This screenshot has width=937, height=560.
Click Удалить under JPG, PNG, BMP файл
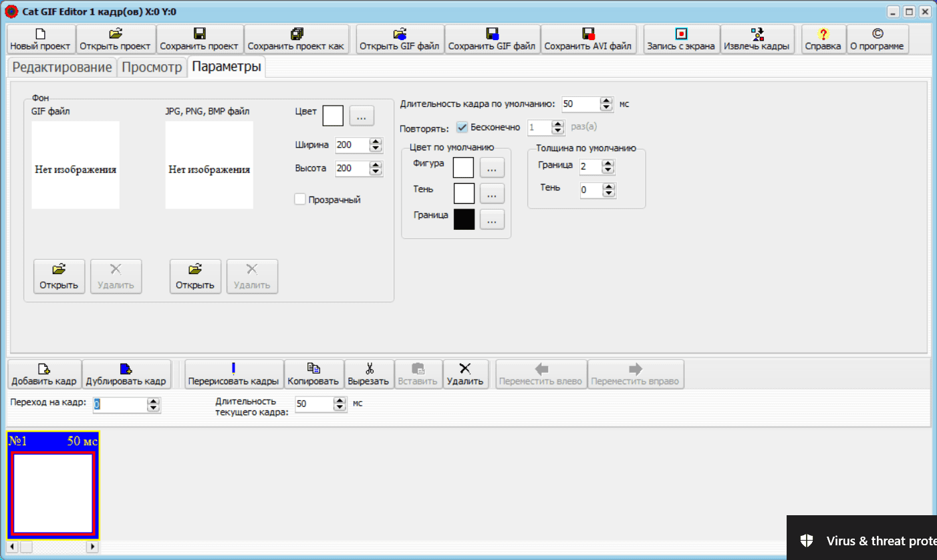[252, 277]
